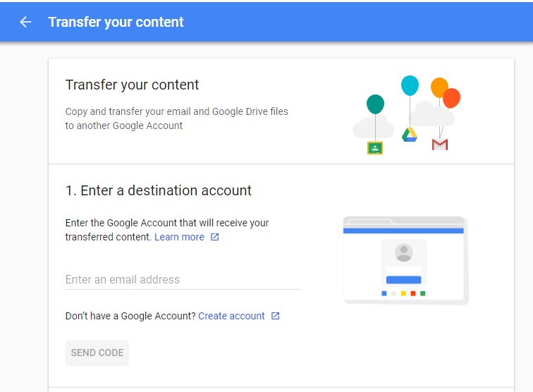The width and height of the screenshot is (533, 392).
Task: Click the blue dot under the sign-in illustration
Action: (384, 293)
